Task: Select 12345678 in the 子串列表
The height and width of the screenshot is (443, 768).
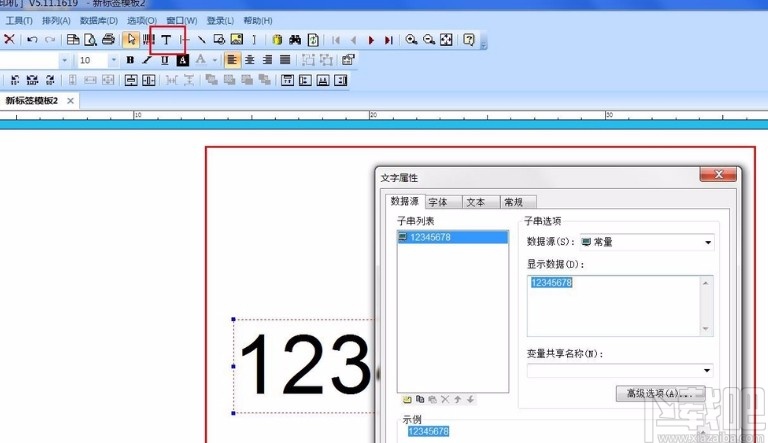Action: coord(453,237)
